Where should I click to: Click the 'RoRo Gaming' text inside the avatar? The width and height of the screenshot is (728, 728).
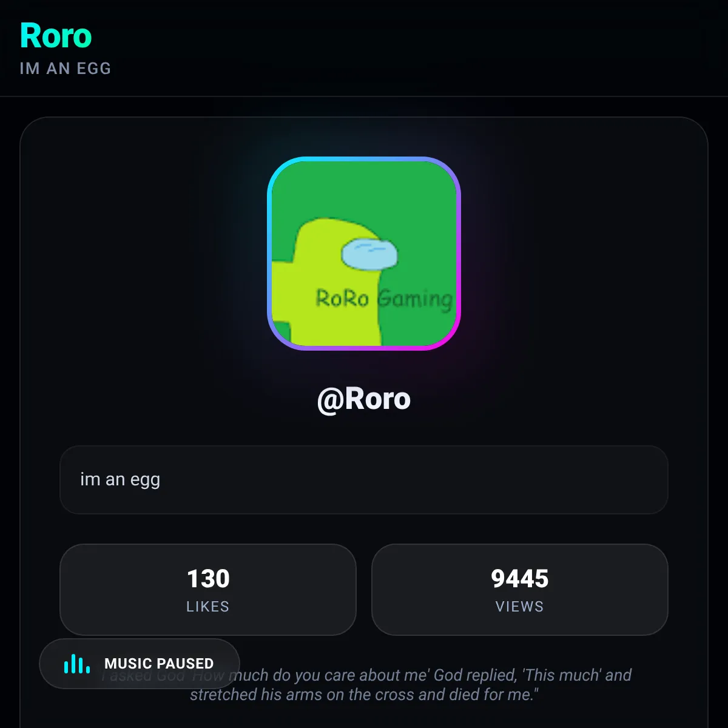tap(384, 298)
